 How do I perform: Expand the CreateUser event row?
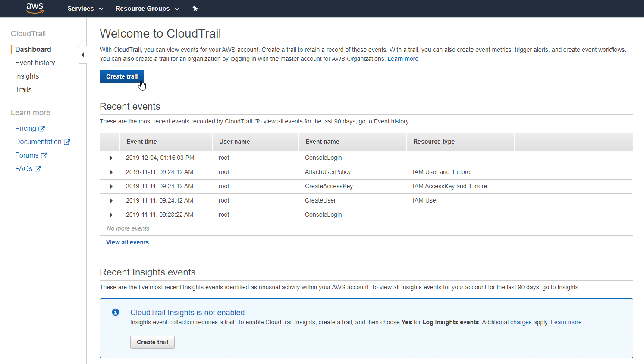point(110,200)
